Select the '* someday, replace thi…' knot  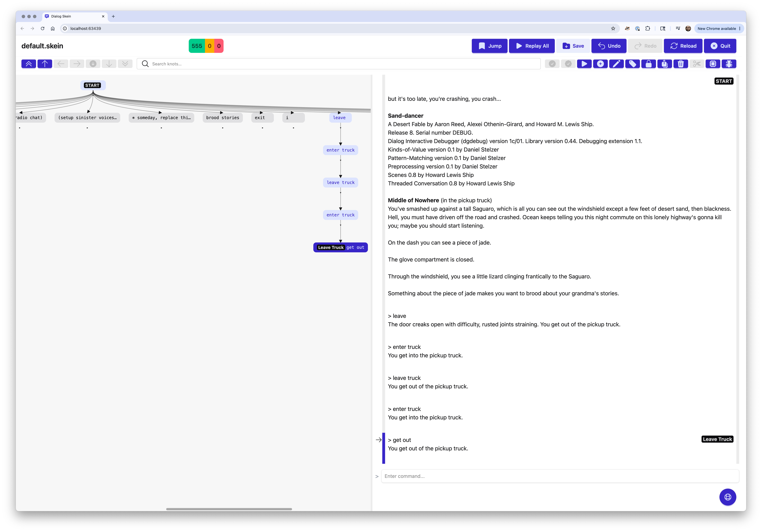click(161, 118)
